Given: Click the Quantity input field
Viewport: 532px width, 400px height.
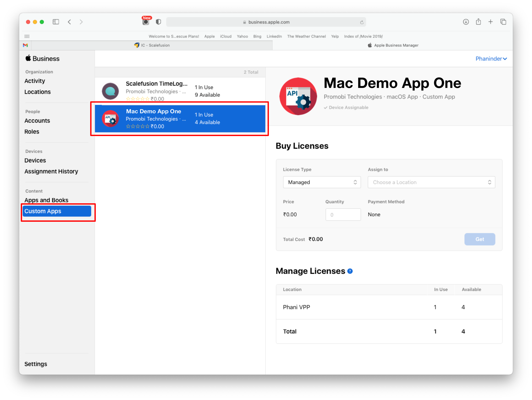Looking at the screenshot, I should coord(343,215).
